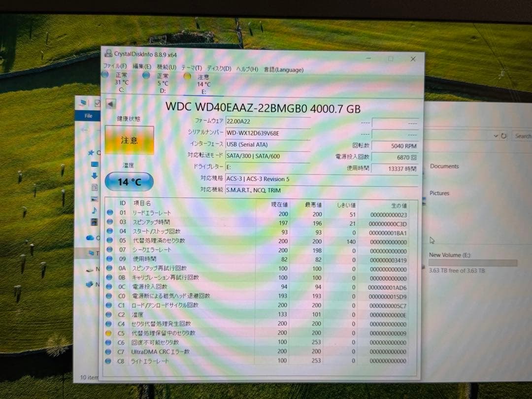Screen dimensions: 532x399
Task: Click blue status dot for ID 07 シークエラーレート
Action: pos(109,249)
